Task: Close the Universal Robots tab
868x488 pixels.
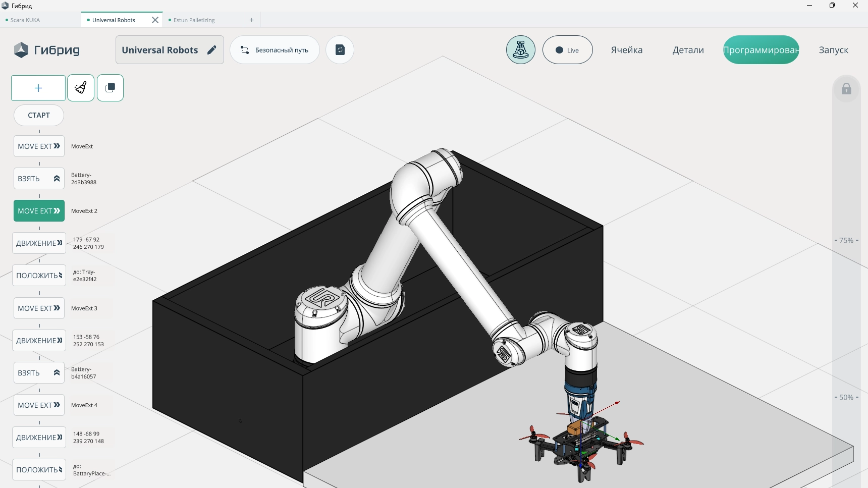Action: click(155, 20)
